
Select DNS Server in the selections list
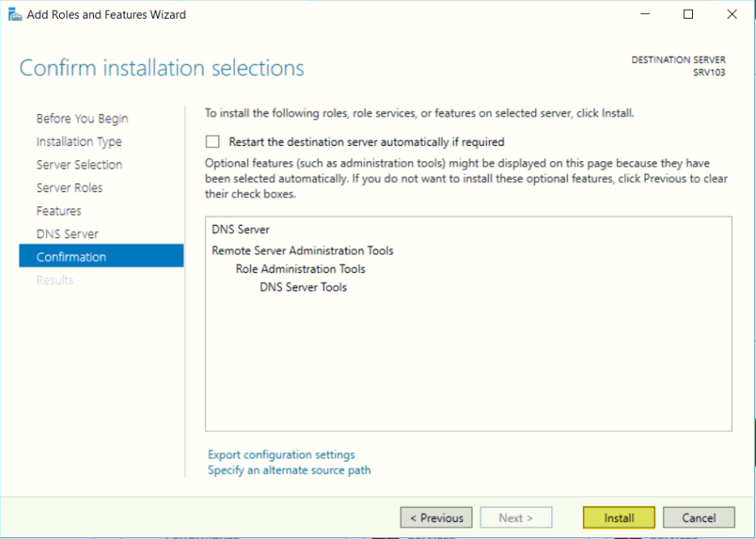pos(240,230)
